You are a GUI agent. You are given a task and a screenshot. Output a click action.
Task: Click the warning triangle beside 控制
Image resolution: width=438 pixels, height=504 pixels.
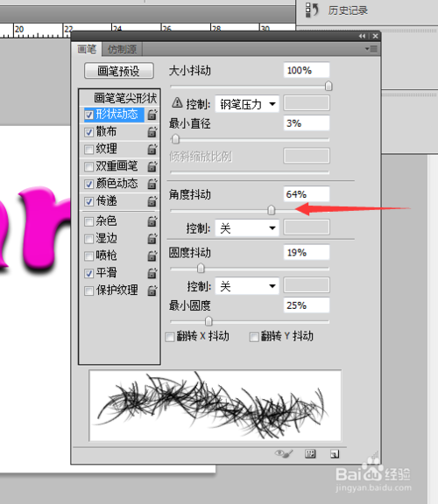pyautogui.click(x=177, y=103)
